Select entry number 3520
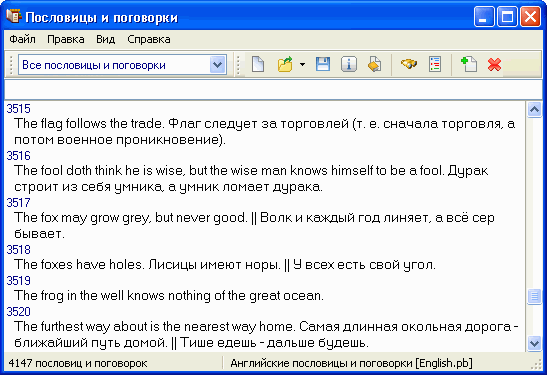 [x=18, y=312]
